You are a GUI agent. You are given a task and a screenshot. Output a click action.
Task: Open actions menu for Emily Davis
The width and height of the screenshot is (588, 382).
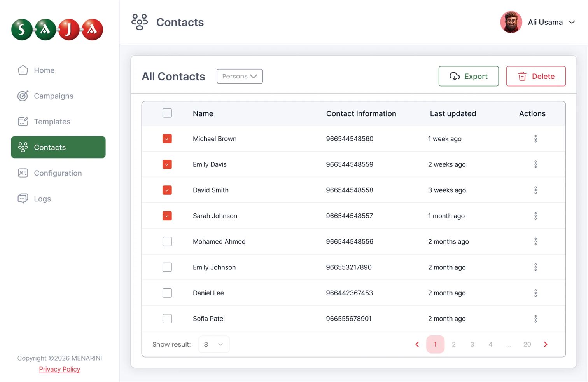[535, 164]
